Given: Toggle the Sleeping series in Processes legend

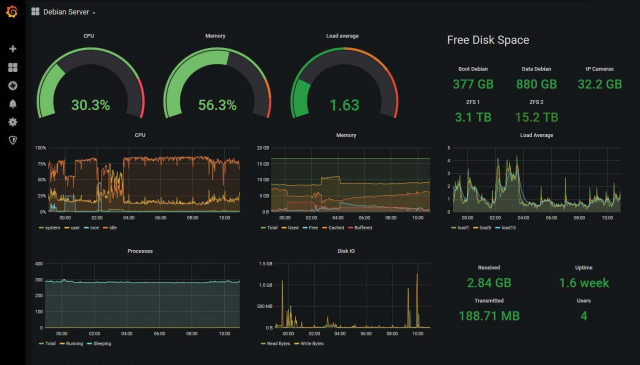Looking at the screenshot, I should click(x=99, y=344).
